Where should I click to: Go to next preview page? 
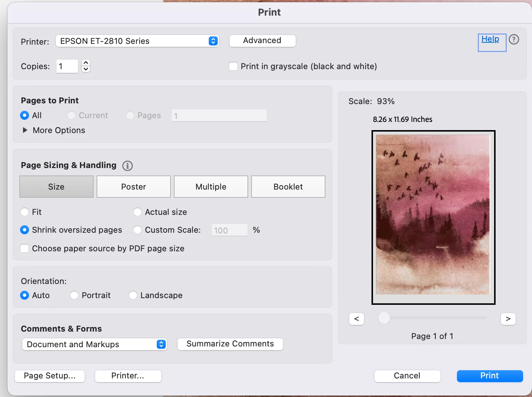[x=508, y=319]
